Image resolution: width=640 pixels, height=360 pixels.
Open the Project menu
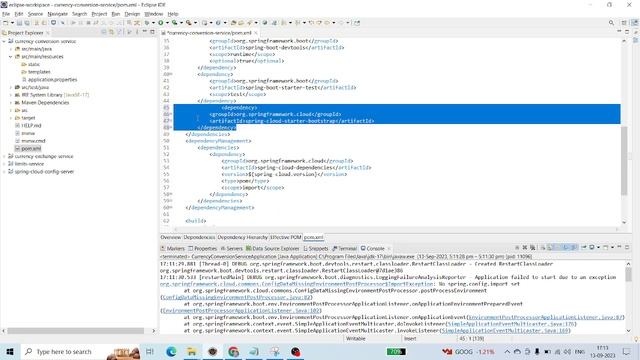point(99,14)
